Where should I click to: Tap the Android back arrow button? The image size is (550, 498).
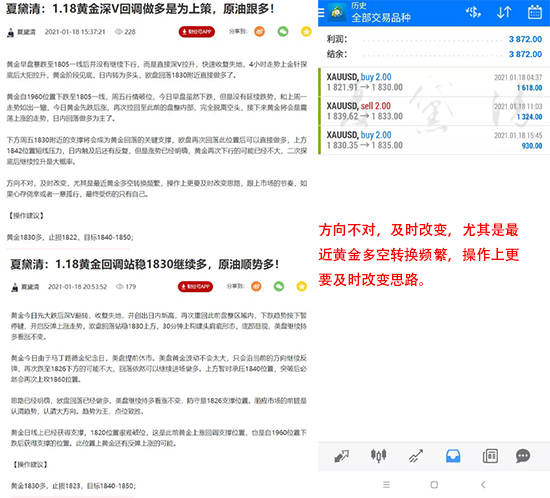pos(483,485)
